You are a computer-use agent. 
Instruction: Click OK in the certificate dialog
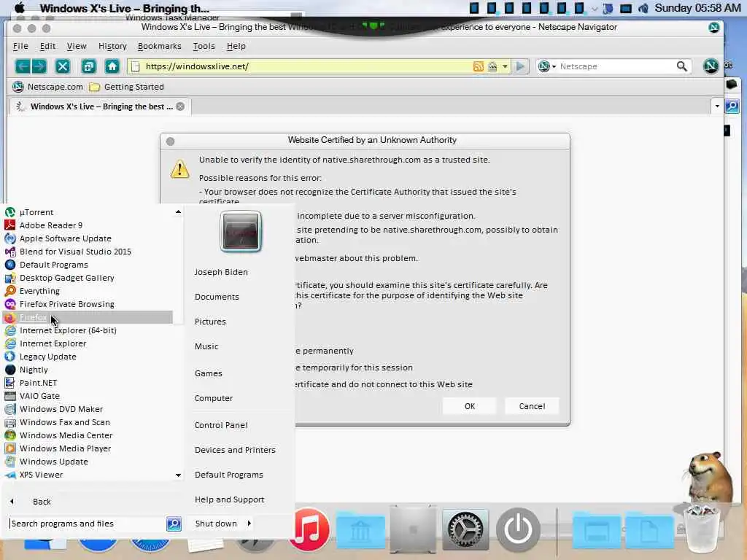pos(470,406)
